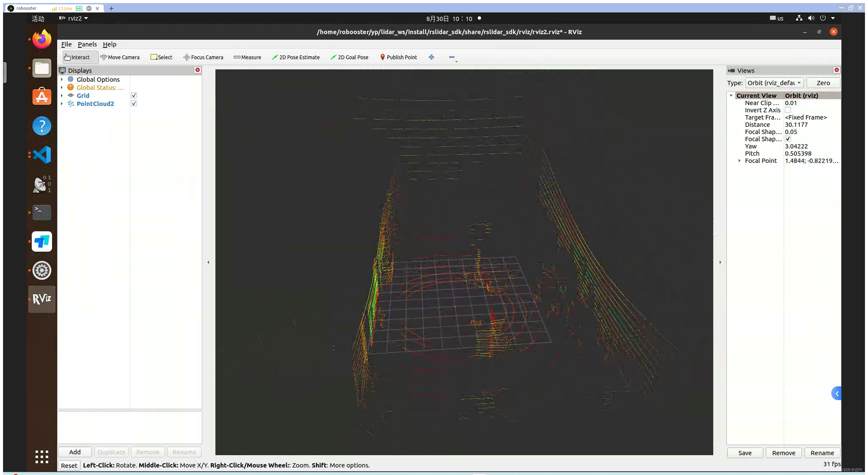The image size is (868, 475).
Task: Open the View Type dropdown
Action: coord(774,83)
